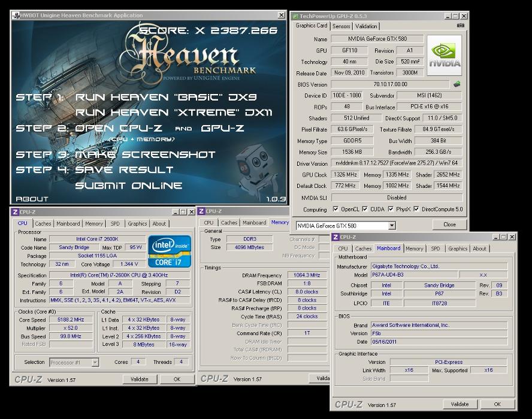Click the CPU-Z Z icon in the CPU window title bar

[15, 212]
